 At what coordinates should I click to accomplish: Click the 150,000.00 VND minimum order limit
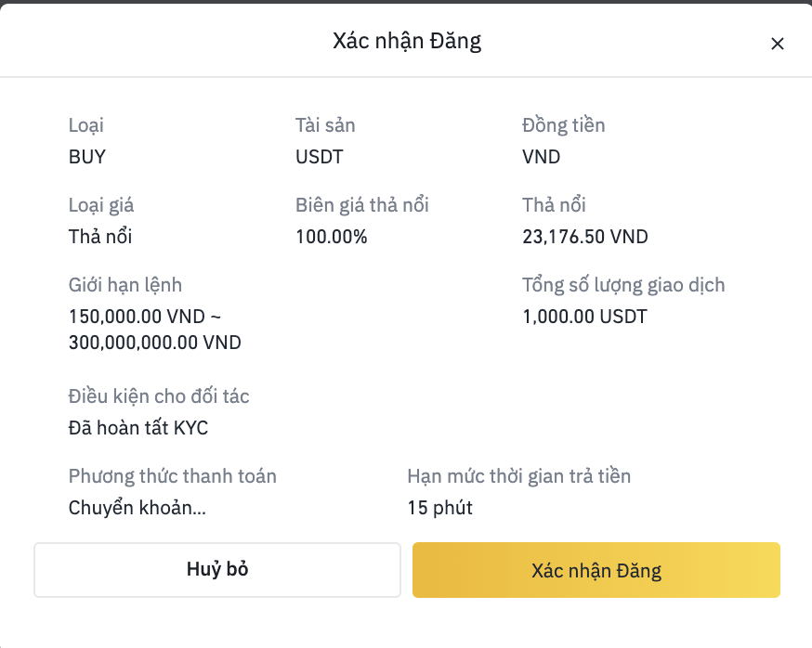[137, 317]
